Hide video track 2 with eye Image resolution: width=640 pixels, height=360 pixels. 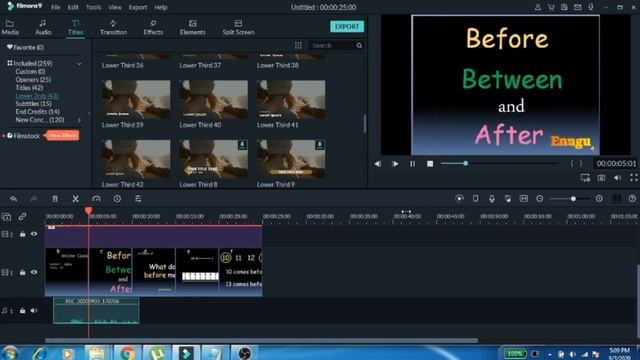pos(34,234)
